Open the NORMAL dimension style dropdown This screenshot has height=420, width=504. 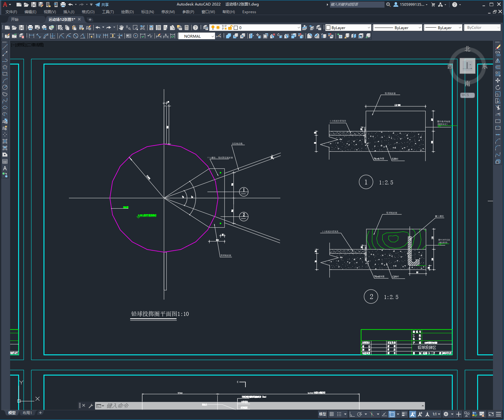pyautogui.click(x=214, y=36)
